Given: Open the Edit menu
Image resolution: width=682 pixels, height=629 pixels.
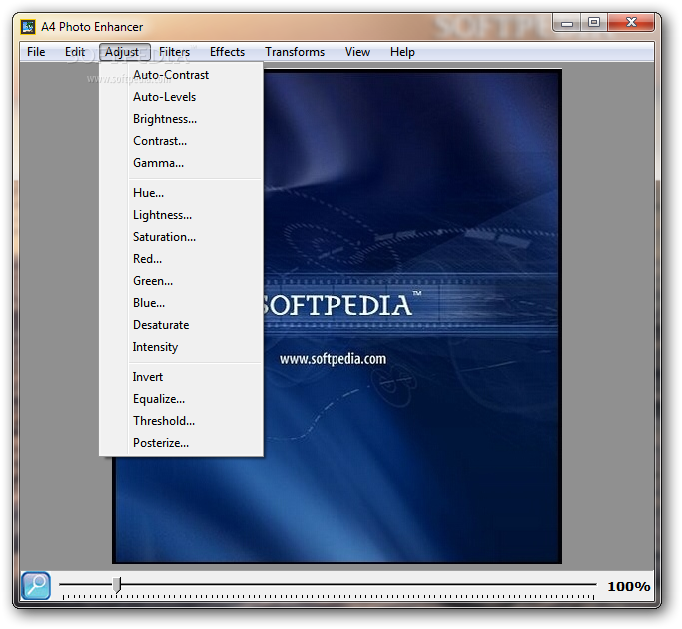Looking at the screenshot, I should point(75,52).
